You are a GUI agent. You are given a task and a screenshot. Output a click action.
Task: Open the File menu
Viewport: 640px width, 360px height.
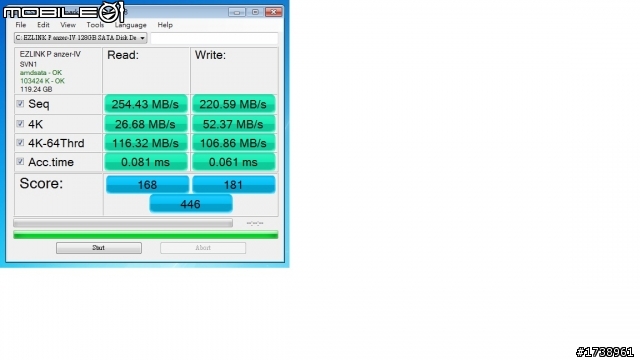pos(21,25)
